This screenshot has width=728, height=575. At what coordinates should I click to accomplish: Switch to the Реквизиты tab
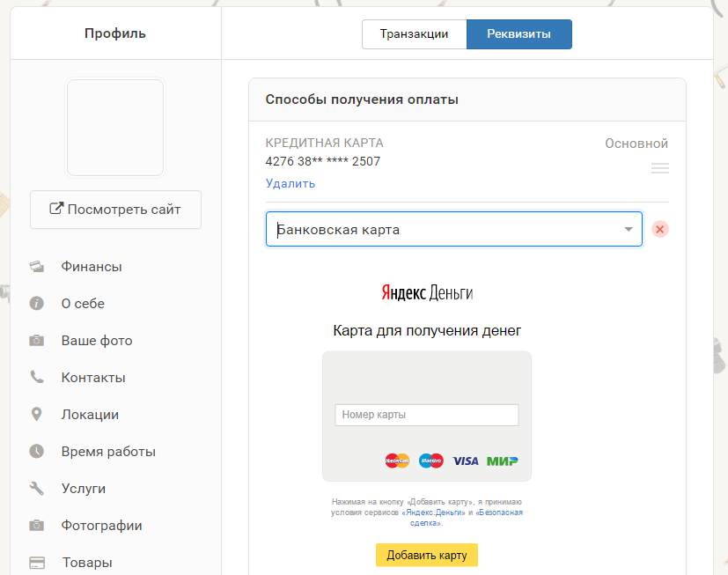tap(519, 34)
